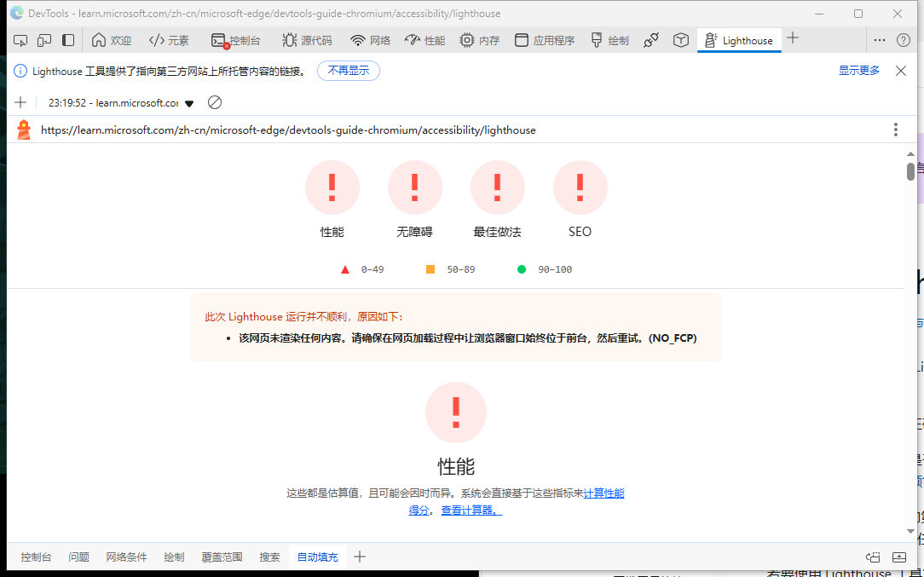Open the 应用程序 tab
The width and height of the screenshot is (924, 577).
(545, 40)
